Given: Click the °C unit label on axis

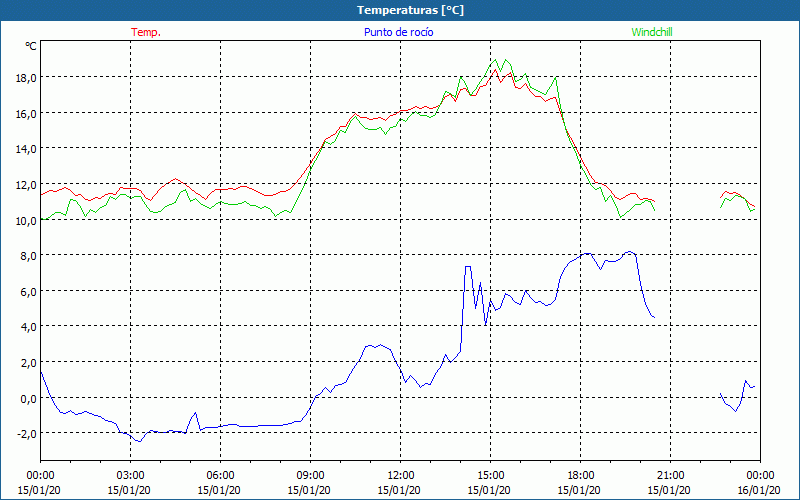Looking at the screenshot, I should point(31,46).
